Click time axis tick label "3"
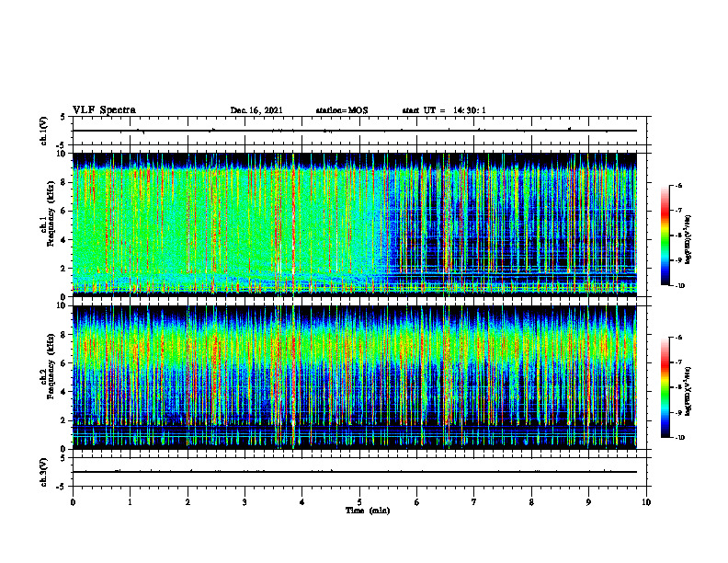This screenshot has width=728, height=563. [245, 502]
